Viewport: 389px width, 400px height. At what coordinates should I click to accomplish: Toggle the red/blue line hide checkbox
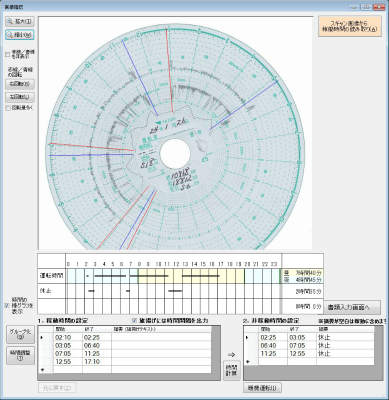[8, 55]
